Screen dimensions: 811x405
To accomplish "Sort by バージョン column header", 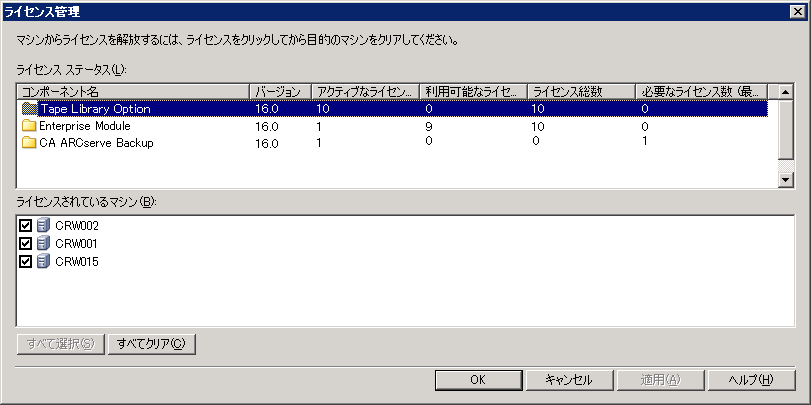I will tap(280, 92).
